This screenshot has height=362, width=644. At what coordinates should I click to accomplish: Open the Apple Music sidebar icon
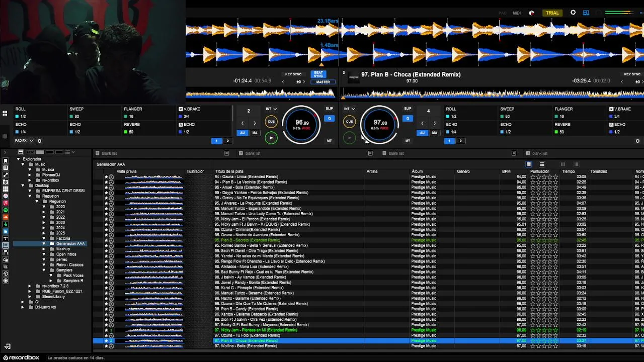click(6, 203)
